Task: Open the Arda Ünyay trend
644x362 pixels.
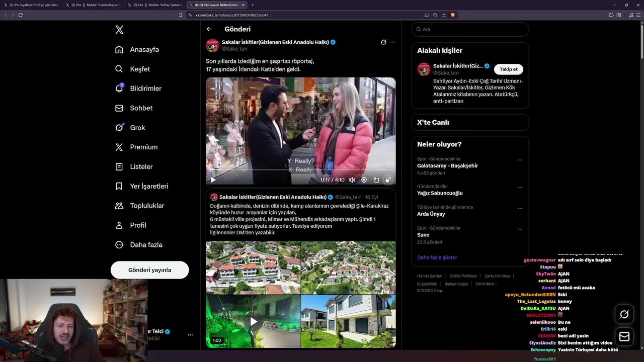Action: click(x=431, y=214)
